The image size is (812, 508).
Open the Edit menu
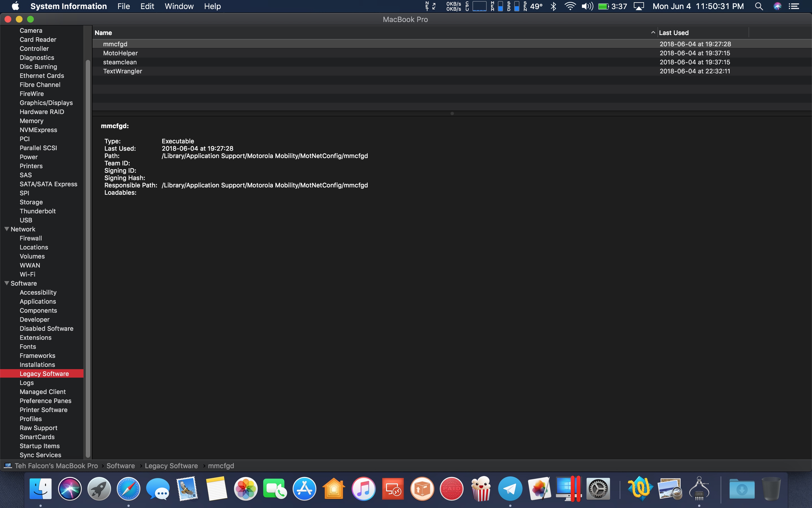[x=147, y=6]
